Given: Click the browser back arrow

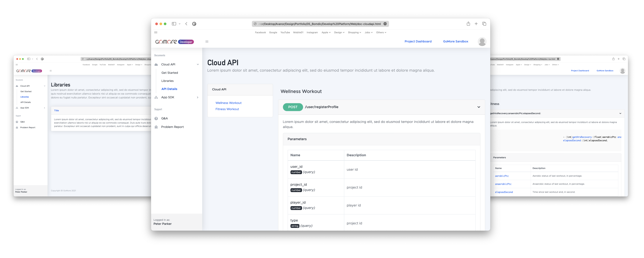Looking at the screenshot, I should coord(186,24).
